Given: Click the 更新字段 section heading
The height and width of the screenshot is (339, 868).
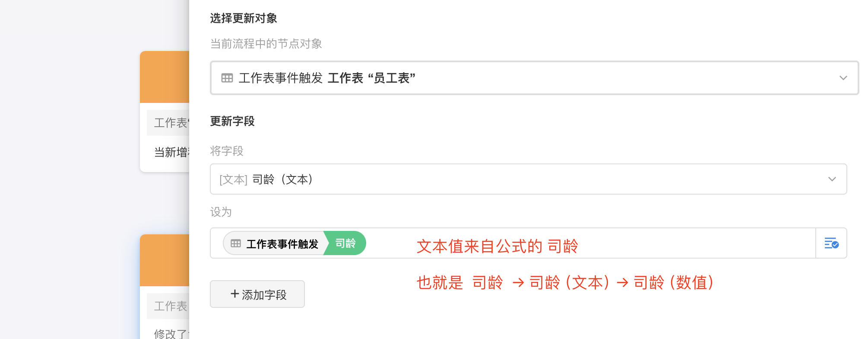Looking at the screenshot, I should pos(232,121).
